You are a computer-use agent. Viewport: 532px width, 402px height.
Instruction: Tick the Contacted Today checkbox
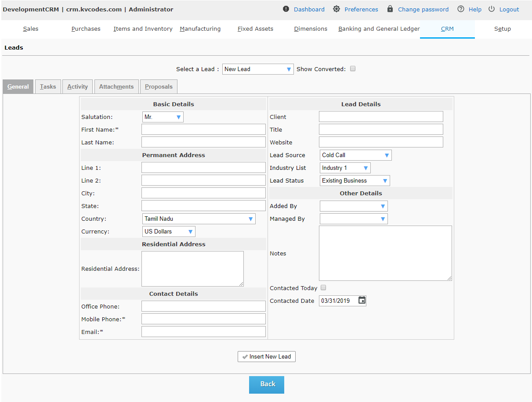[323, 288]
